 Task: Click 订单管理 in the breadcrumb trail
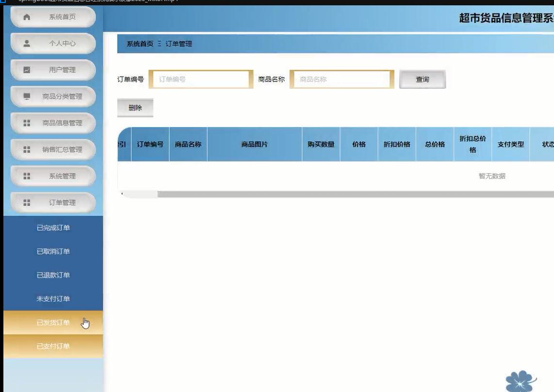(x=180, y=44)
